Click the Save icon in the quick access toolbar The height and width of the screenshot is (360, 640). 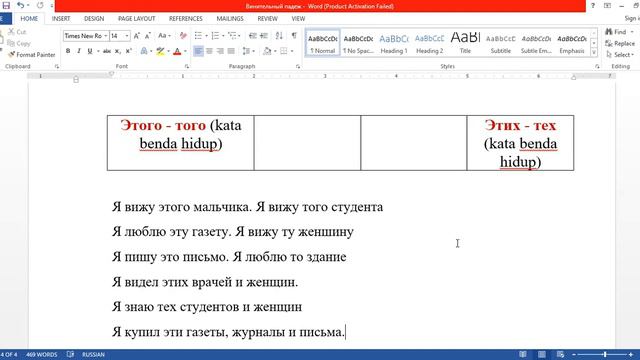pyautogui.click(x=6, y=5)
